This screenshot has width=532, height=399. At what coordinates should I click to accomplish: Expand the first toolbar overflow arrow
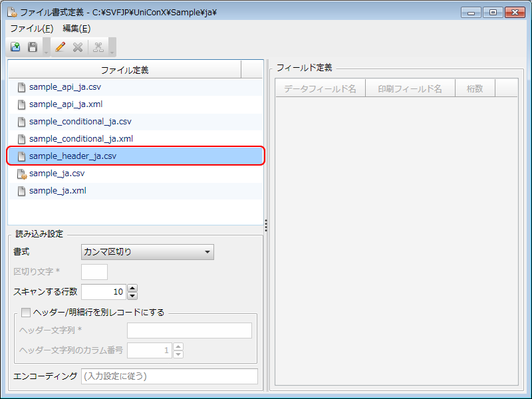pyautogui.click(x=46, y=51)
